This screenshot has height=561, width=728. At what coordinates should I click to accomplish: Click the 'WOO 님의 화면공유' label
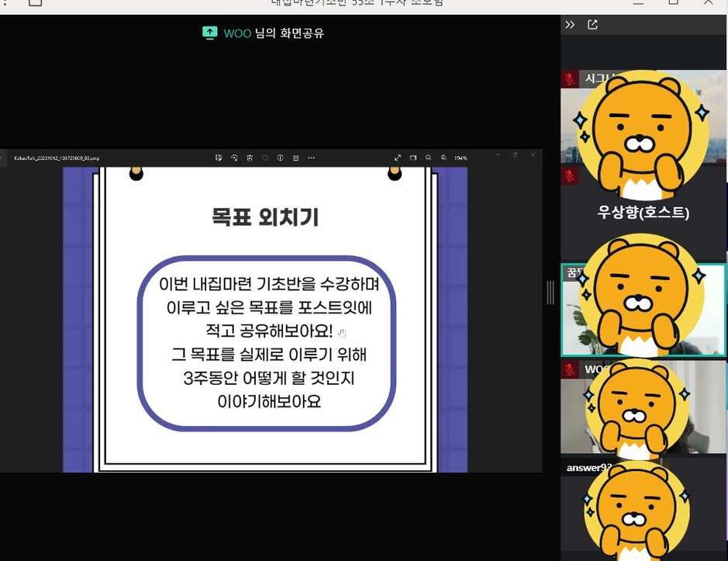[x=274, y=33]
